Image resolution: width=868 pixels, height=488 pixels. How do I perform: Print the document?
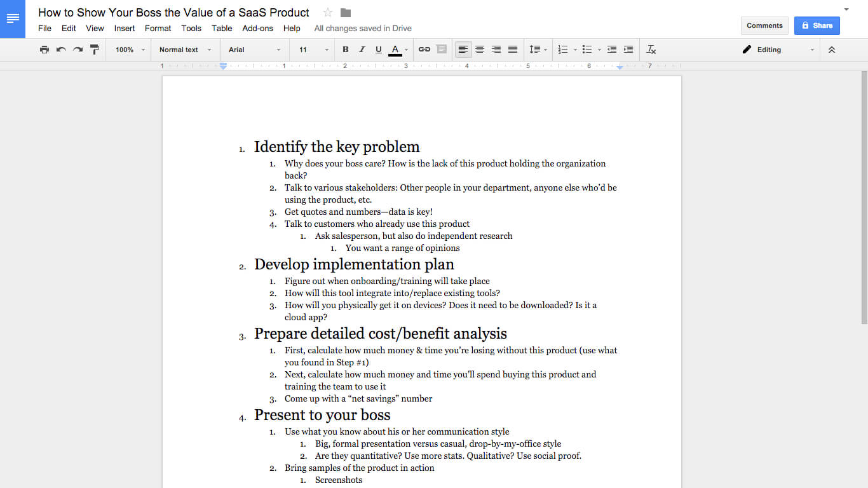(44, 50)
